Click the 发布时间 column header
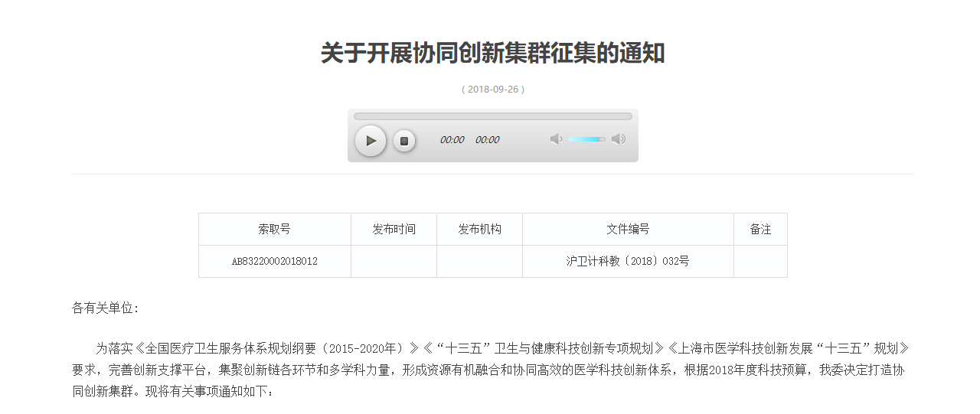Image resolution: width=980 pixels, height=414 pixels. pyautogui.click(x=394, y=230)
